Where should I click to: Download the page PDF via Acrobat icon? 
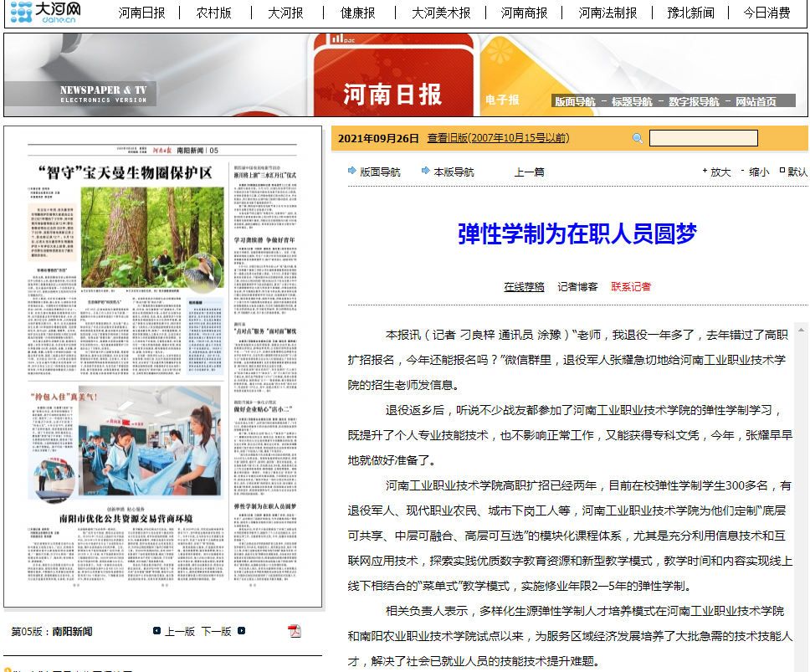coord(294,631)
